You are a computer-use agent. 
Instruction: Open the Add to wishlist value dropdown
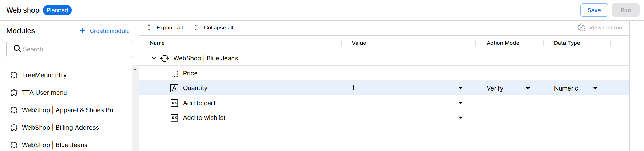coord(461,118)
